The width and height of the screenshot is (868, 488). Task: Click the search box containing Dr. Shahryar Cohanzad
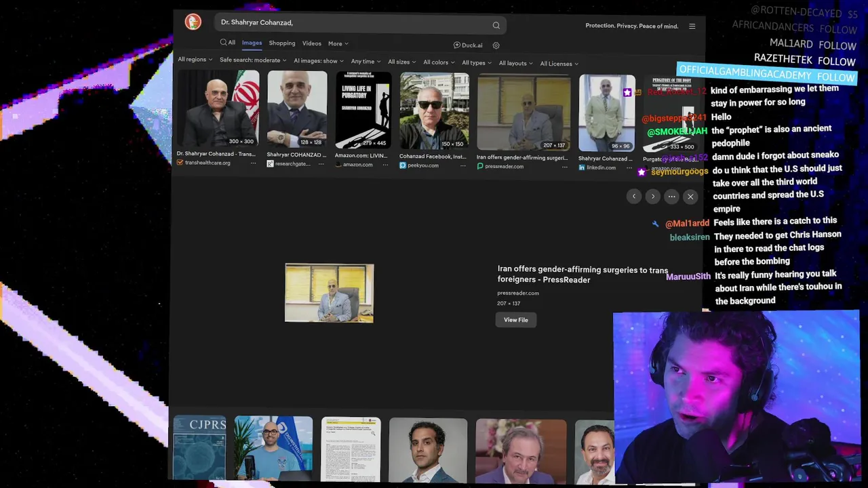tap(359, 23)
